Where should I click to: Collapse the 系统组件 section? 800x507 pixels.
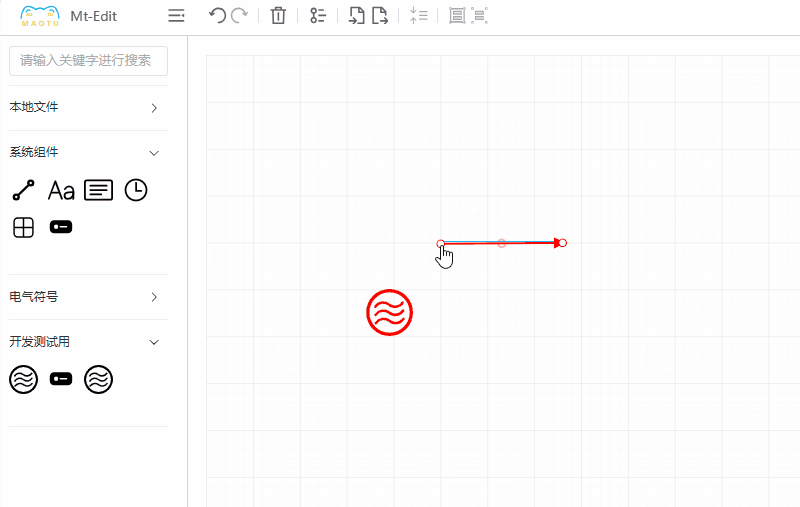tap(154, 153)
